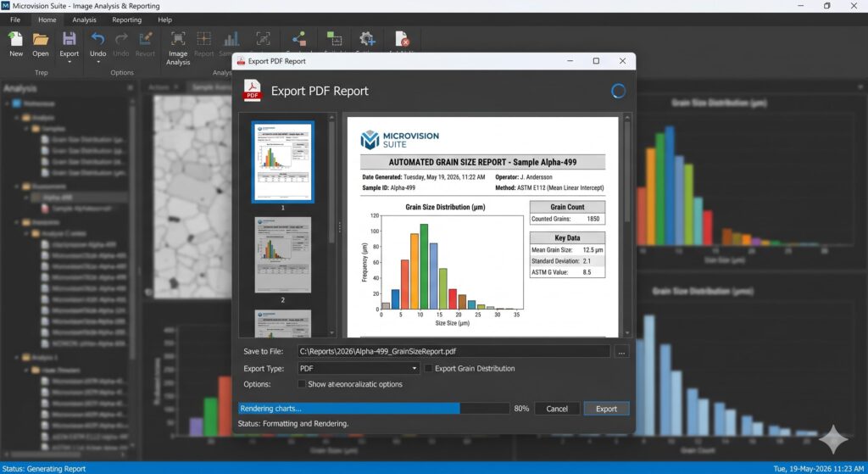
Task: Switch to the Home ribbon tab
Action: [x=47, y=20]
